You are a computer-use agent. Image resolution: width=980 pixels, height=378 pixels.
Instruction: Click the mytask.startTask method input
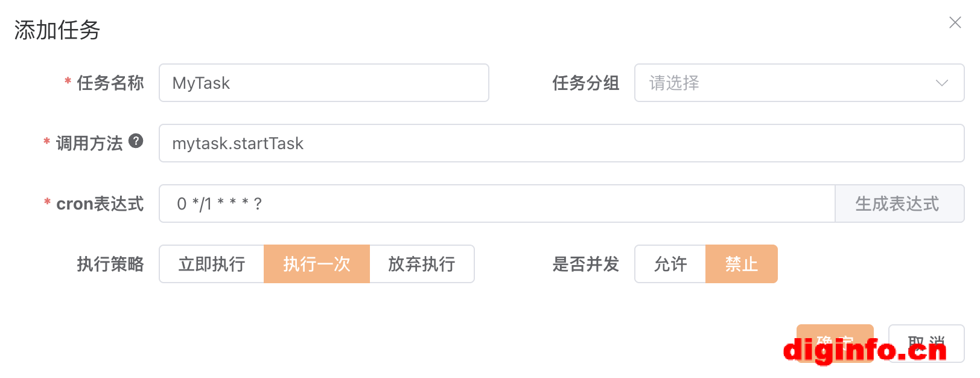(x=561, y=143)
